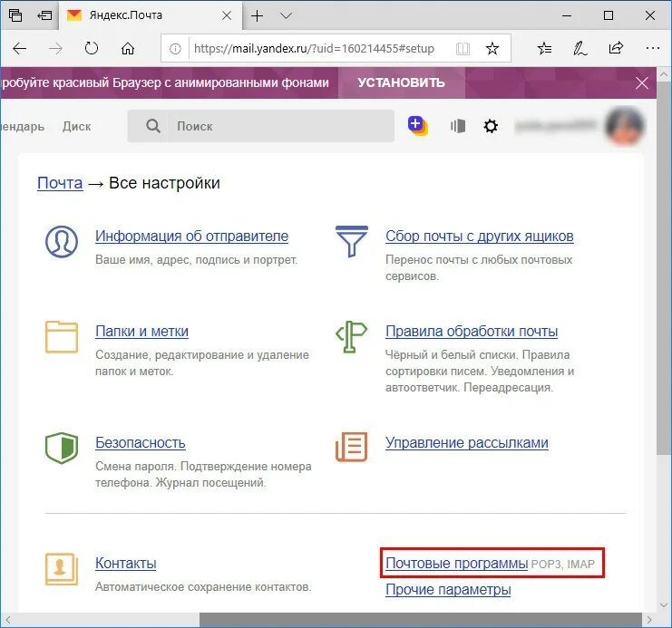Click the Edge back navigation arrow
672x628 pixels.
[20, 48]
